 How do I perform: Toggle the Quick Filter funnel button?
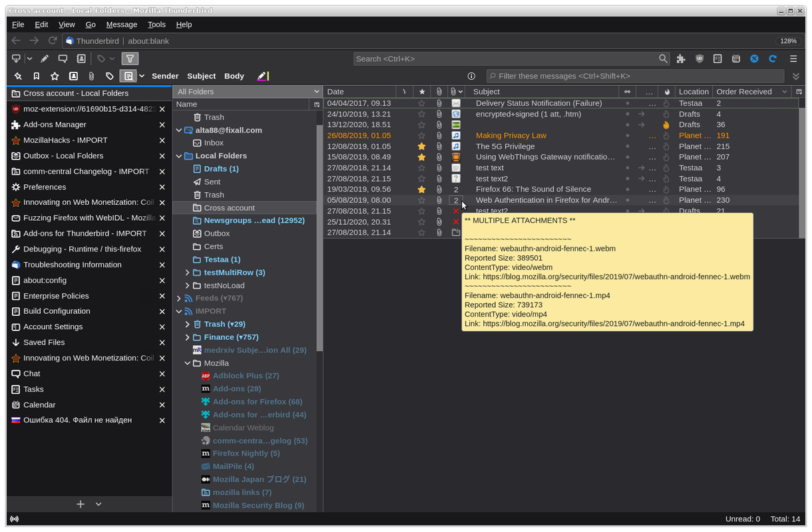(x=130, y=59)
